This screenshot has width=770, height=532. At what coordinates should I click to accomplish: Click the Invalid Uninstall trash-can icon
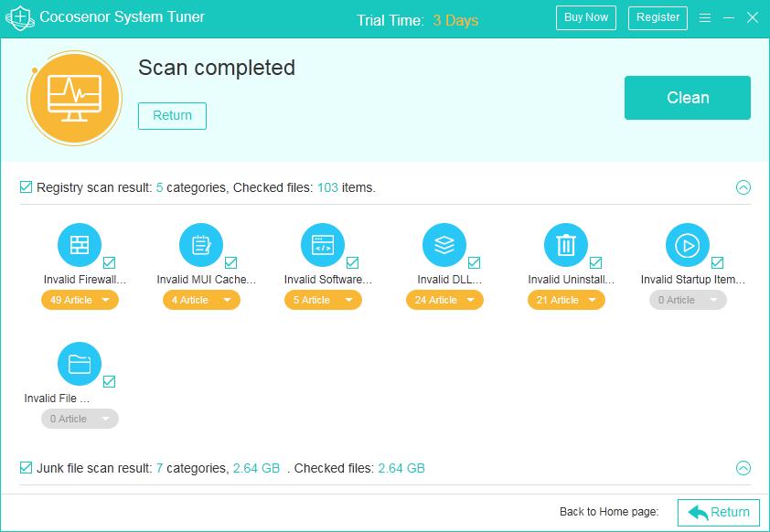click(566, 245)
